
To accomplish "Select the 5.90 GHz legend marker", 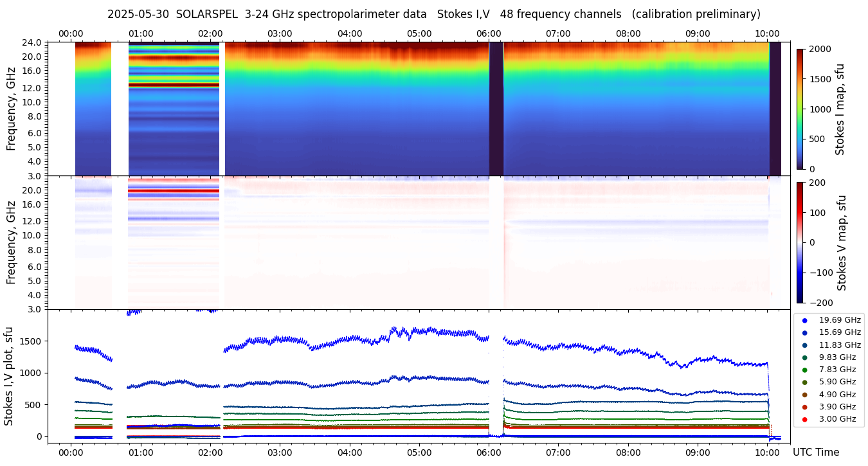I will tap(804, 382).
